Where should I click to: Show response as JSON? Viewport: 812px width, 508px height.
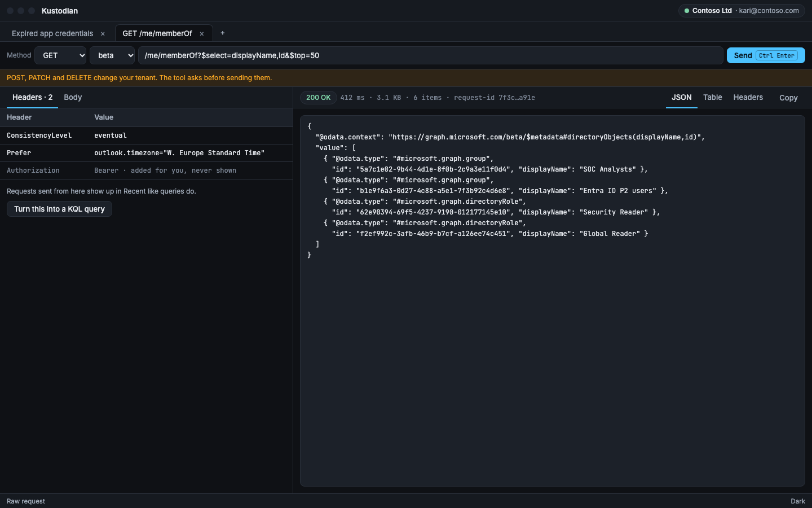click(682, 97)
